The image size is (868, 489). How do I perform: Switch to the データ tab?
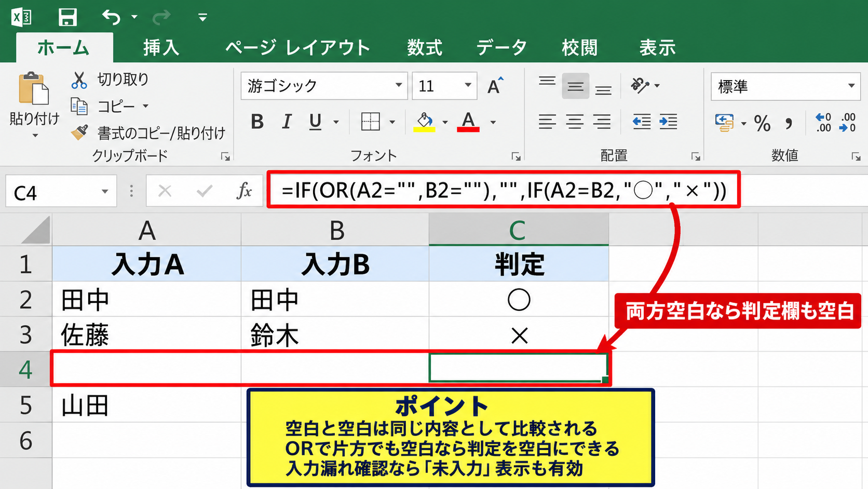tap(501, 48)
